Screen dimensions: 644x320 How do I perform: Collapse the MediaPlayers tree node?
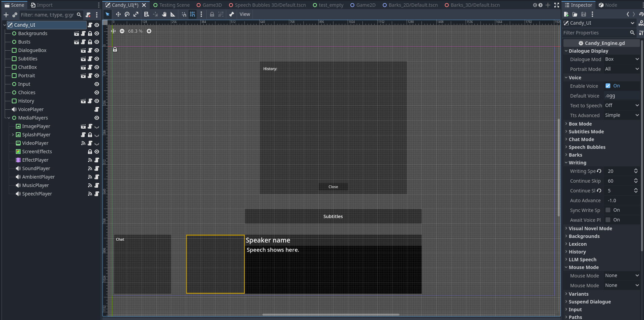9,118
